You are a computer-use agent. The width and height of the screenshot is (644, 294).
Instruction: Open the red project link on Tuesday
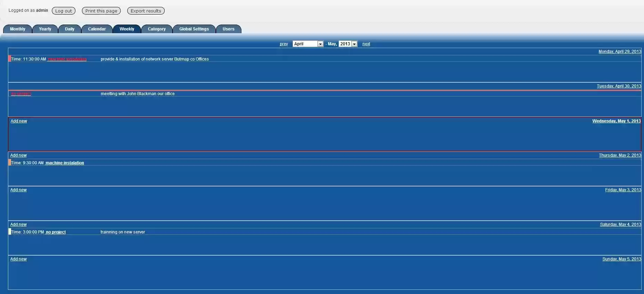tap(21, 94)
